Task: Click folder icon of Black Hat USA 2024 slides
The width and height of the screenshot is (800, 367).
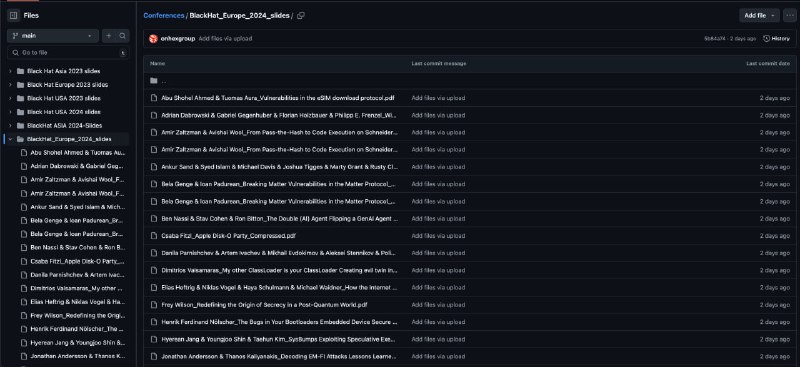Action: [20, 112]
